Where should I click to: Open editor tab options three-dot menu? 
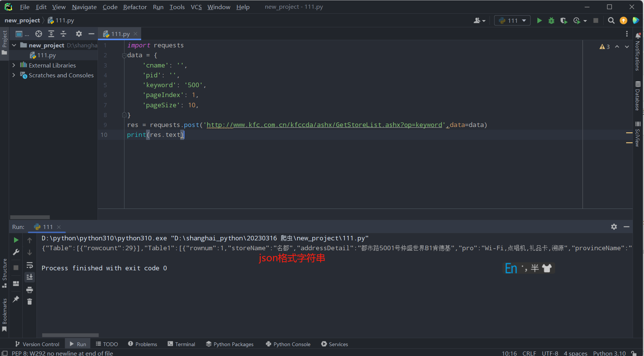(x=627, y=34)
